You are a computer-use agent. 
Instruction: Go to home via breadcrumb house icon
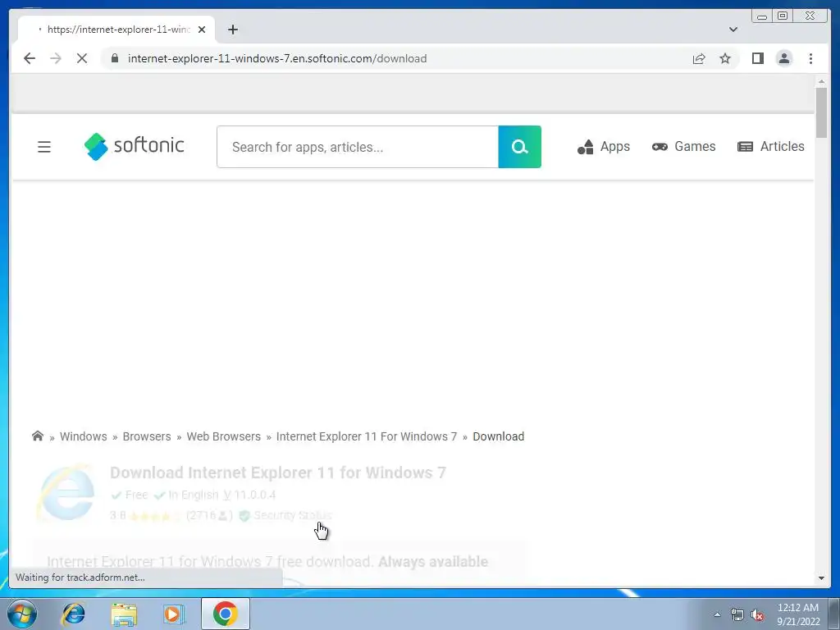(38, 436)
